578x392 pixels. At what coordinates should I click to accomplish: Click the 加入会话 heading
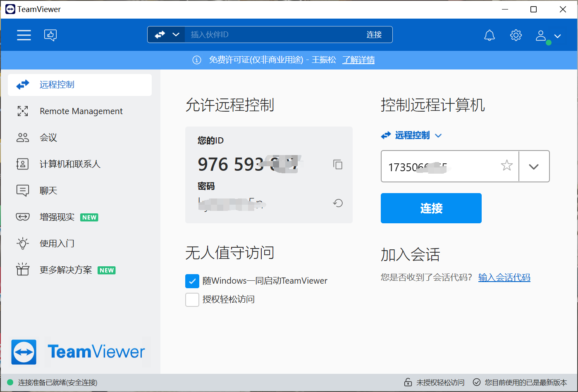point(410,255)
